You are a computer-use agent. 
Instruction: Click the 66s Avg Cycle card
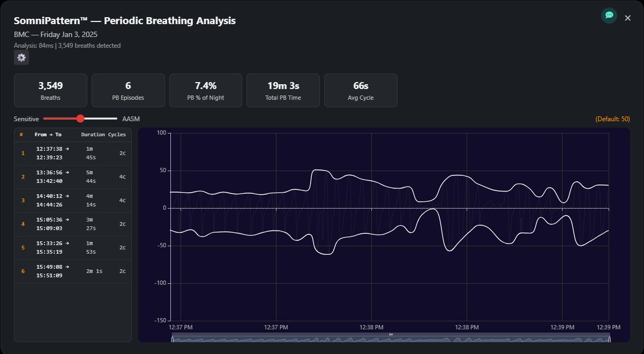point(361,90)
